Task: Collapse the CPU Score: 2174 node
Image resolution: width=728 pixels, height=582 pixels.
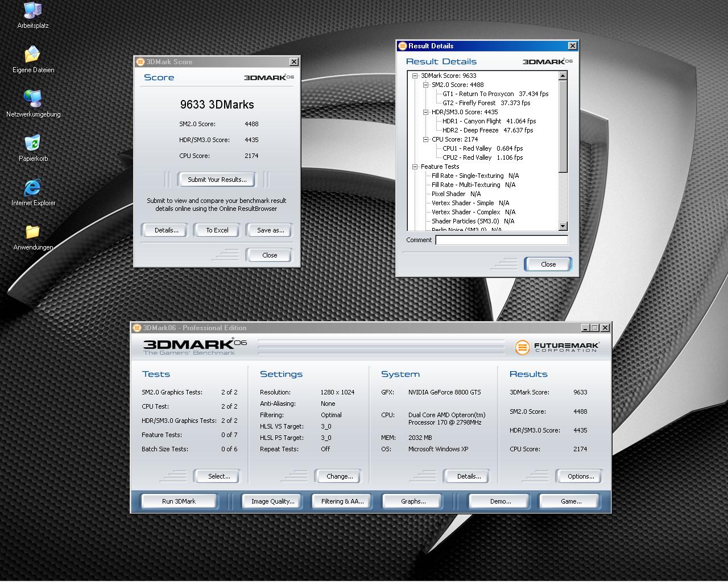Action: pyautogui.click(x=426, y=139)
